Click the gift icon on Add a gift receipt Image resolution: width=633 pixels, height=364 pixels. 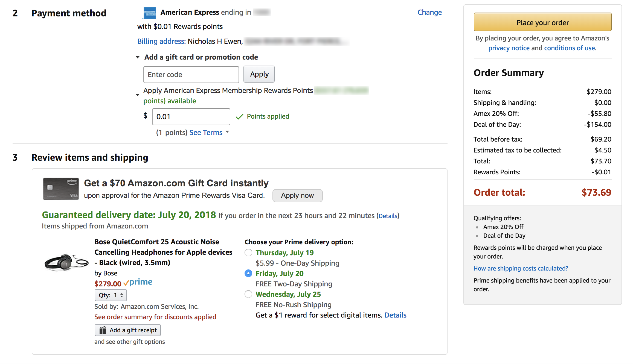(x=103, y=330)
